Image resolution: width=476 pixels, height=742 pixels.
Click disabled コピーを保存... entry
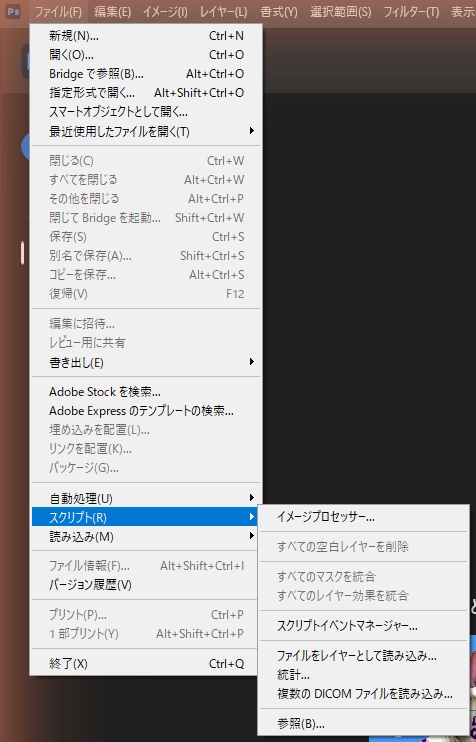click(146, 274)
